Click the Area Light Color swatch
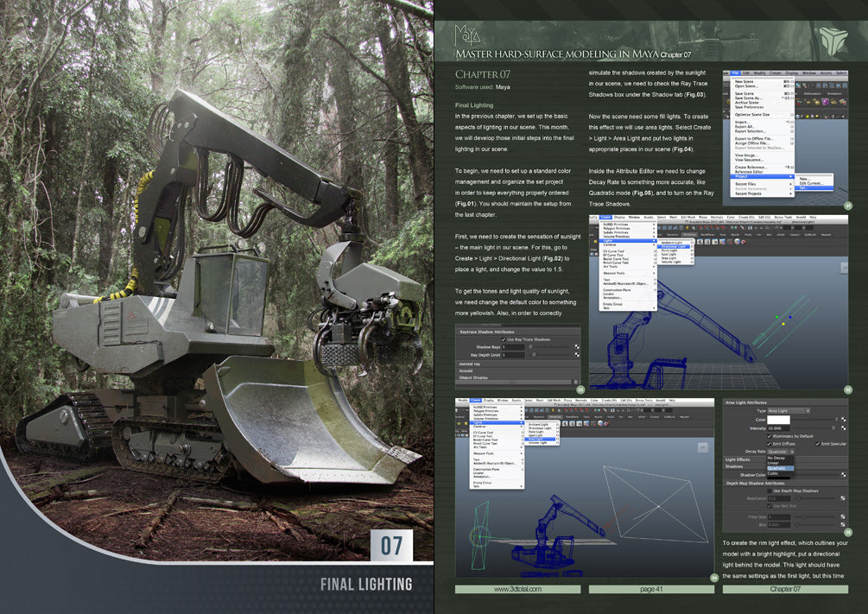 [x=778, y=420]
